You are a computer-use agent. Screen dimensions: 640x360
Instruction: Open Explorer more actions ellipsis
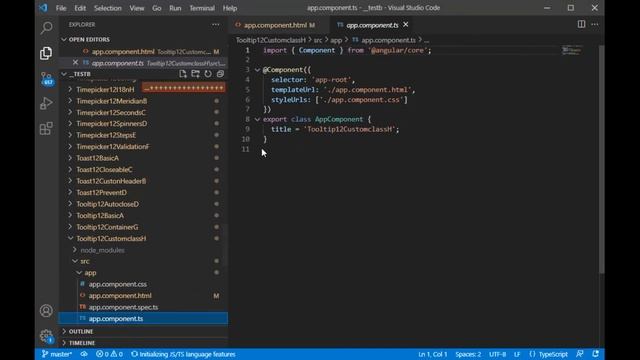216,24
